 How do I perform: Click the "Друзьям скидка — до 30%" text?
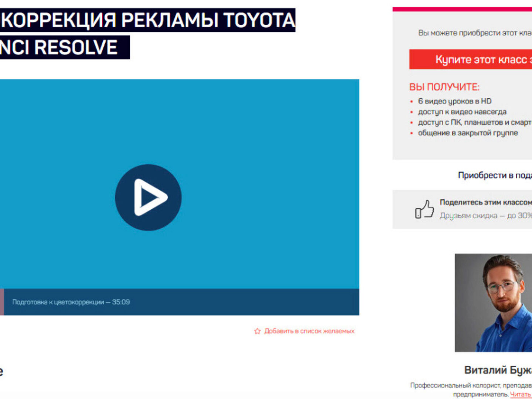click(485, 215)
